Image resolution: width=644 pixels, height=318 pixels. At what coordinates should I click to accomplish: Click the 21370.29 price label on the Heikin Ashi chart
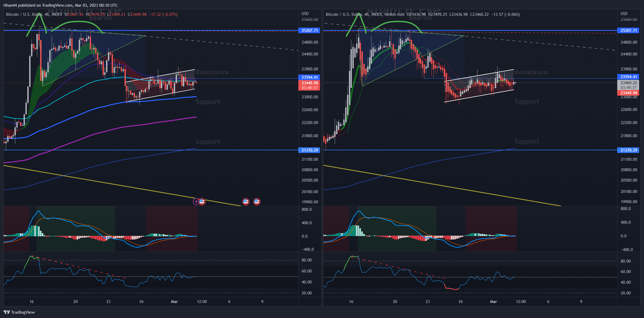(x=629, y=150)
